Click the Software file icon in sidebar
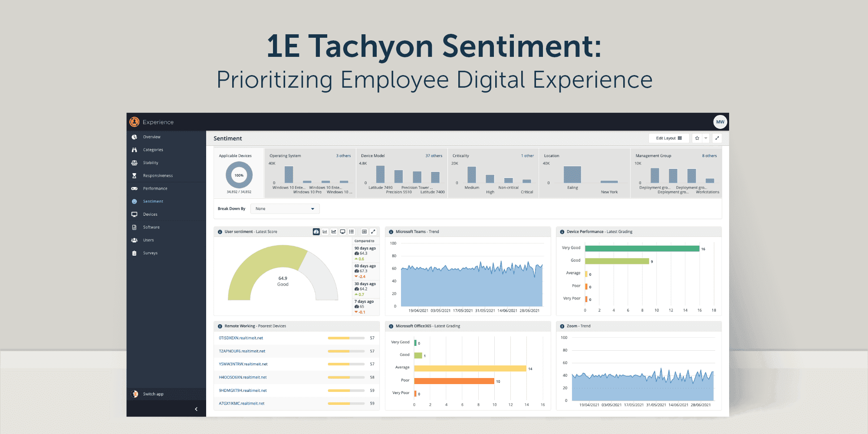Screen dimensions: 868x434 pos(134,227)
